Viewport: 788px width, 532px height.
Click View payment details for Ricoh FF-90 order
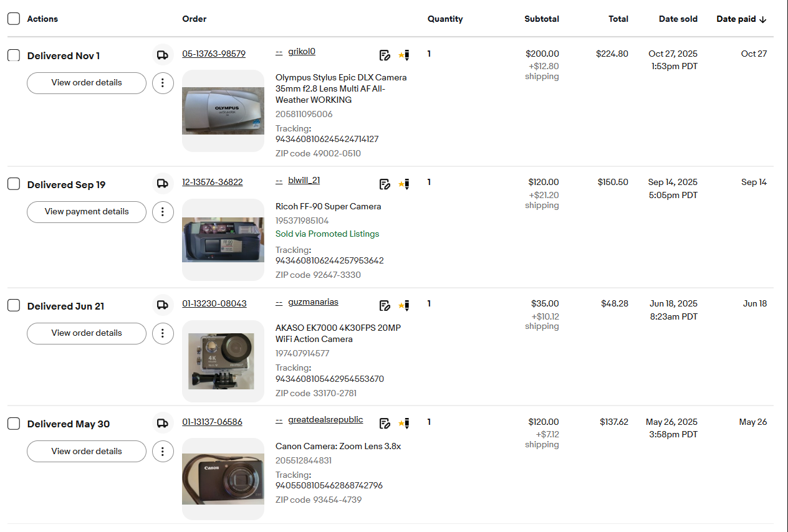(x=87, y=212)
